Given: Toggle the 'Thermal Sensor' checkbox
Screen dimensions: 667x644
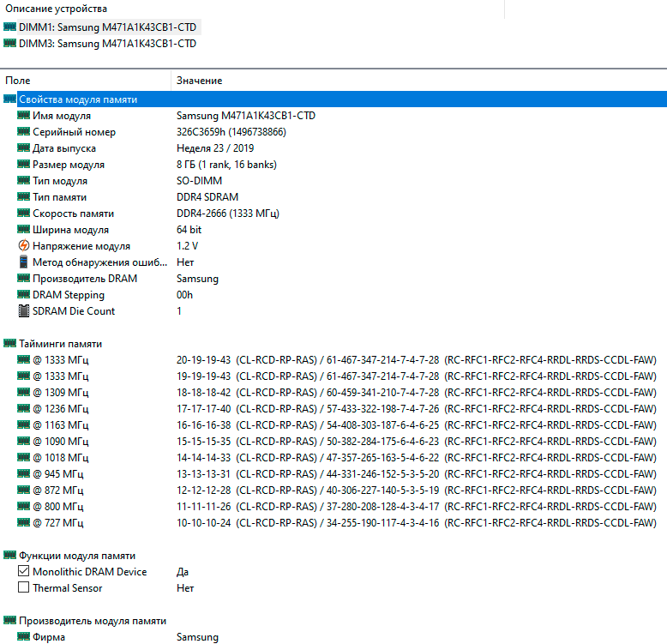Looking at the screenshot, I should [x=24, y=587].
